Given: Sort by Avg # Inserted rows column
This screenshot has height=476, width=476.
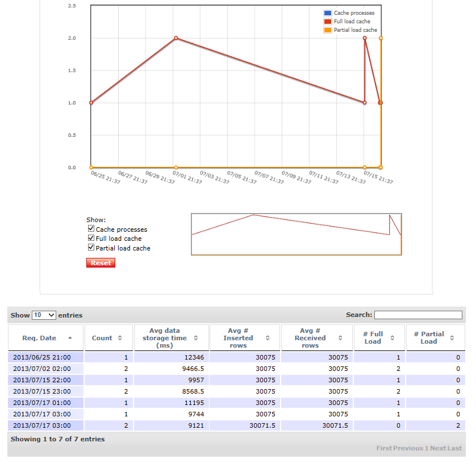Looking at the screenshot, I should [245, 338].
